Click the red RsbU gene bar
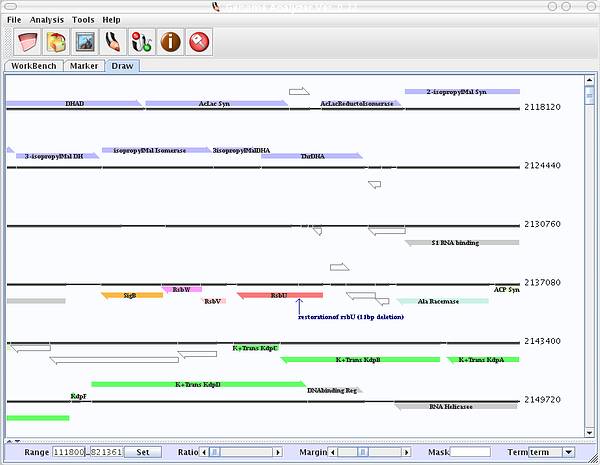The image size is (600, 465). 279,295
